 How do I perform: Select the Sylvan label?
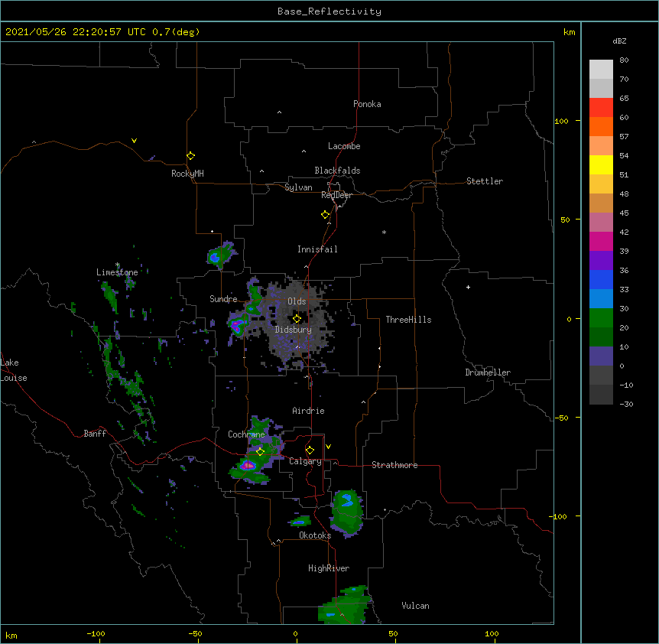tap(298, 187)
